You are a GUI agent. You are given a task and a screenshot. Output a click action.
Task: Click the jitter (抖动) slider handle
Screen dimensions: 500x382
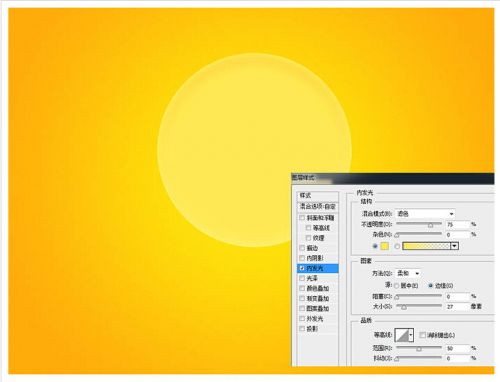click(x=397, y=359)
